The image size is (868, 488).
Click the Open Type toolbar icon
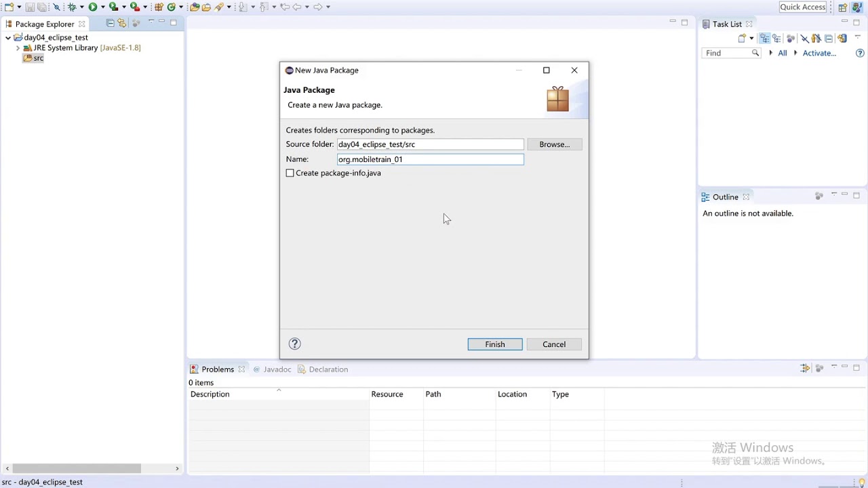click(x=195, y=7)
